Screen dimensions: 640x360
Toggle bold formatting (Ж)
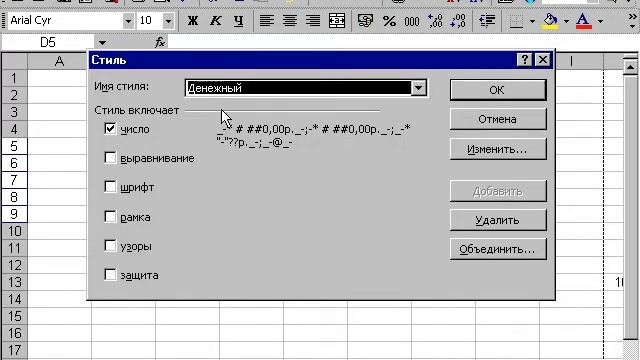(193, 20)
